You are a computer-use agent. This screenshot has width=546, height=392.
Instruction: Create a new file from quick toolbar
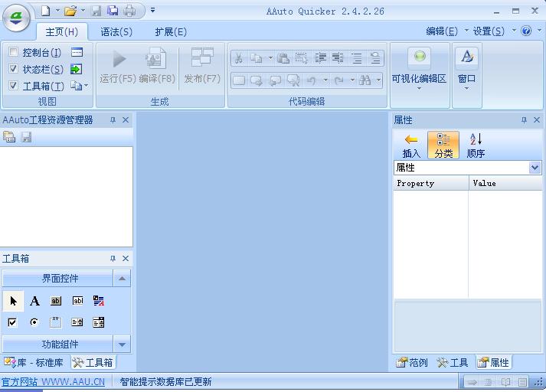[x=46, y=11]
